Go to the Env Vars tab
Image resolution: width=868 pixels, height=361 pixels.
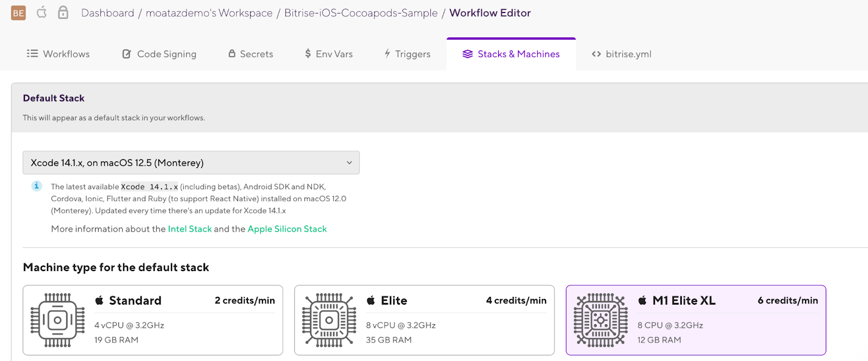coord(328,54)
